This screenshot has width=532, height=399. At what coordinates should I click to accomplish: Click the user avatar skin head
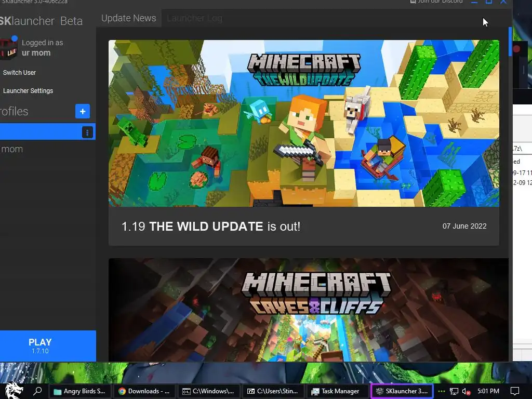(8, 48)
